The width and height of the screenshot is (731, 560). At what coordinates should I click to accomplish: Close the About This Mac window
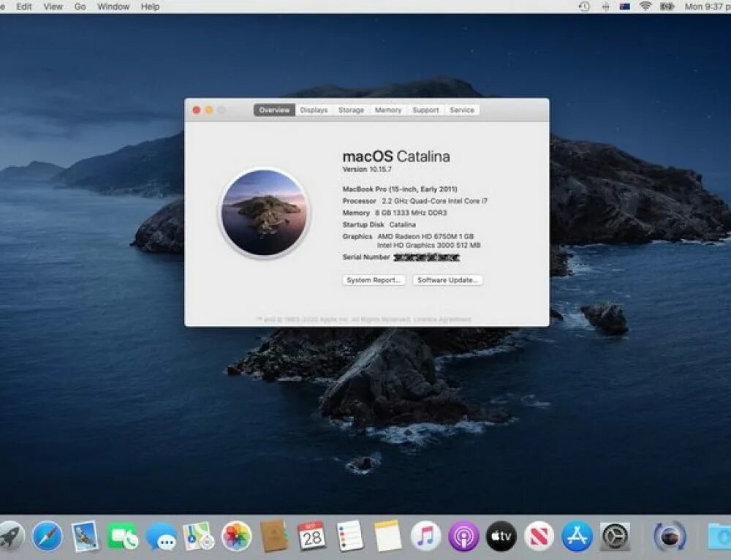(x=196, y=110)
